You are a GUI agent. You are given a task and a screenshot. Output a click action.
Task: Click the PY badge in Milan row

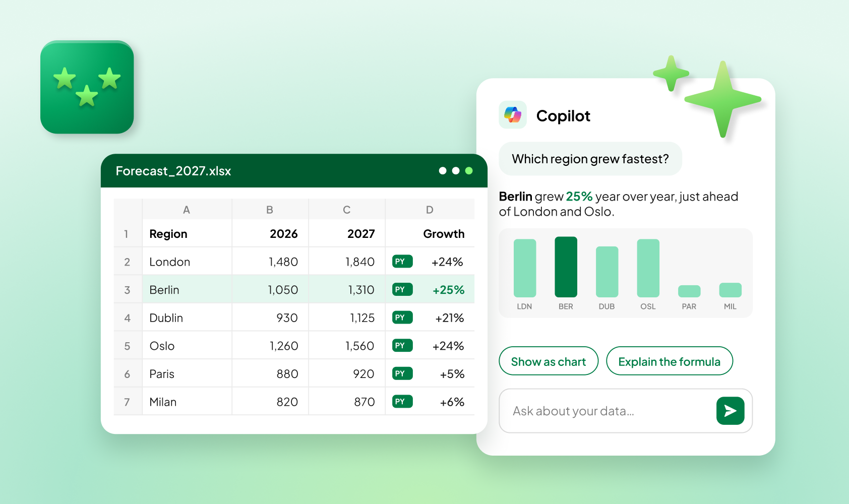402,402
